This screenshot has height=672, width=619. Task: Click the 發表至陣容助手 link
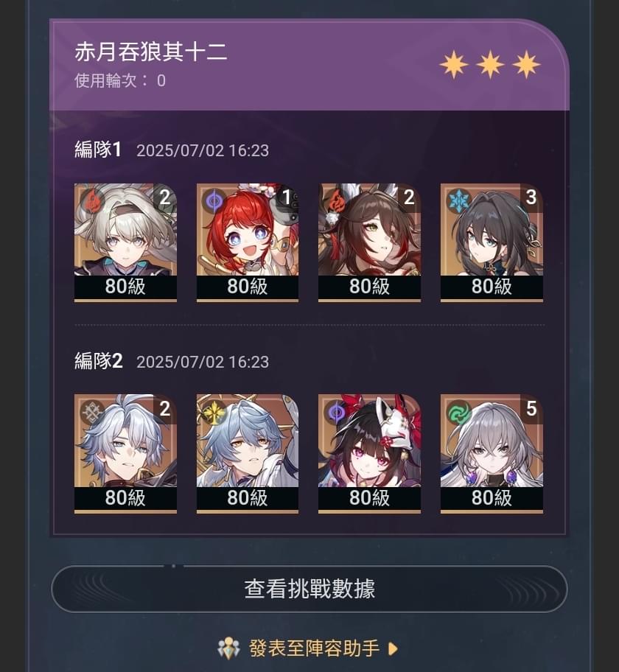(x=314, y=648)
